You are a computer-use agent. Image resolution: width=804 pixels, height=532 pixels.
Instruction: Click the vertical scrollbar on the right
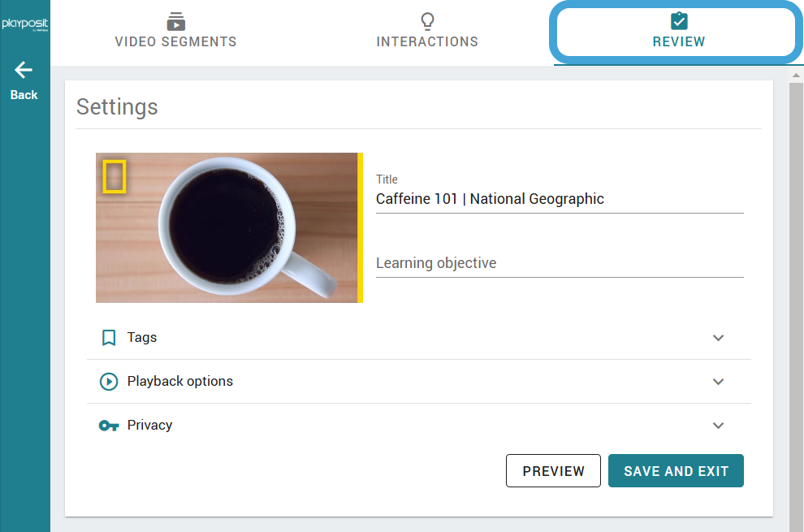pyautogui.click(x=796, y=244)
